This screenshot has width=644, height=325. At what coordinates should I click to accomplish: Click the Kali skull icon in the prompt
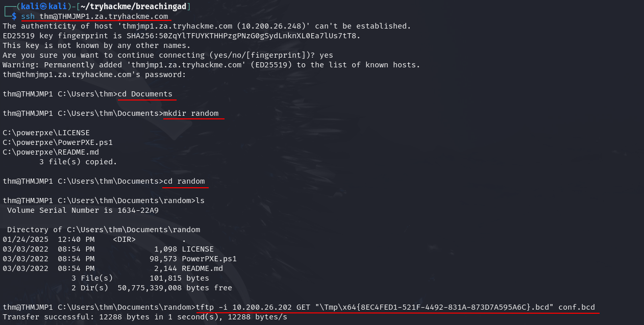(x=44, y=6)
